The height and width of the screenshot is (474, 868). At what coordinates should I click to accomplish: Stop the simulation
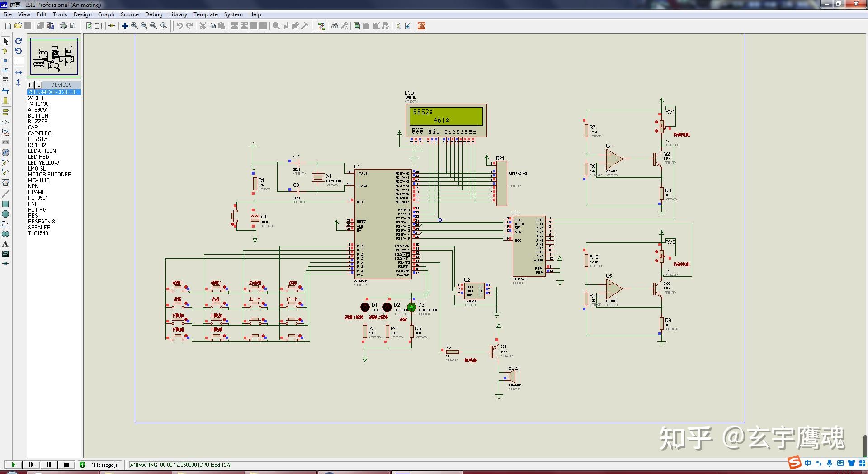66,465
